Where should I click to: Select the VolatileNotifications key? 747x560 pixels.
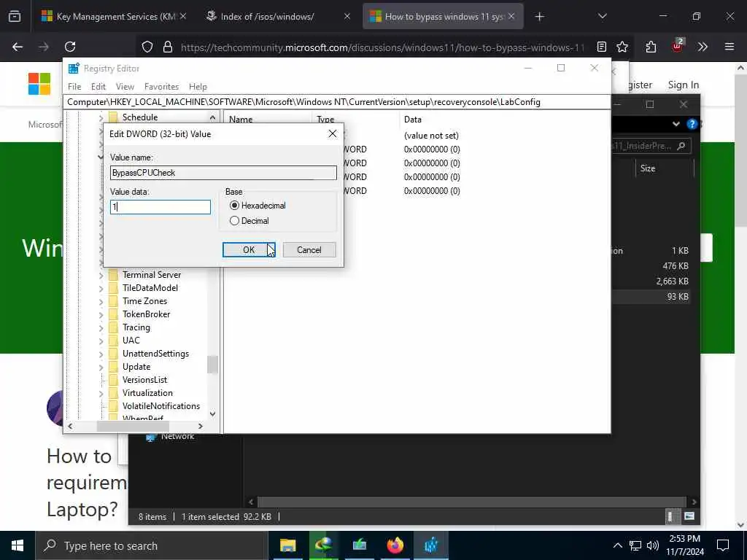pos(161,406)
